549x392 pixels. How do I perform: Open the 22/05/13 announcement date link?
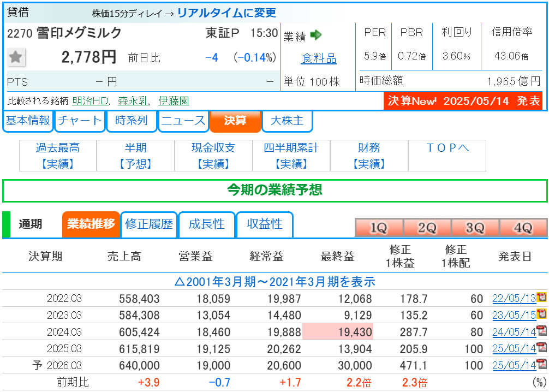click(x=514, y=299)
